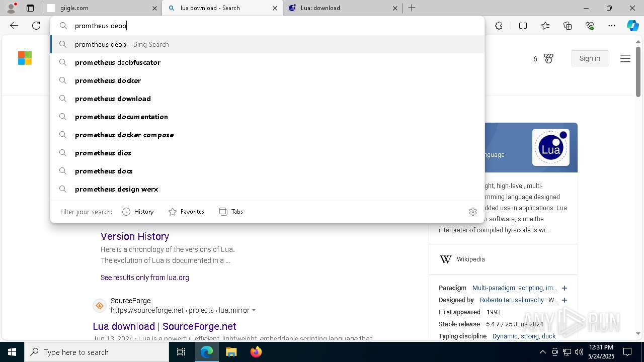Click the browser Back arrow
The height and width of the screenshot is (362, 644).
point(14,26)
